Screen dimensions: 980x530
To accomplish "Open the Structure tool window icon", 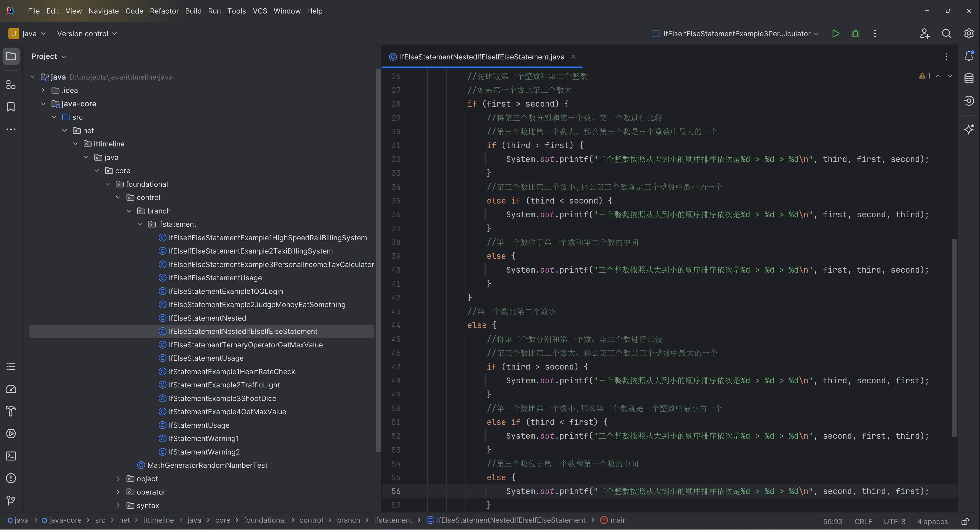I will pyautogui.click(x=11, y=84).
